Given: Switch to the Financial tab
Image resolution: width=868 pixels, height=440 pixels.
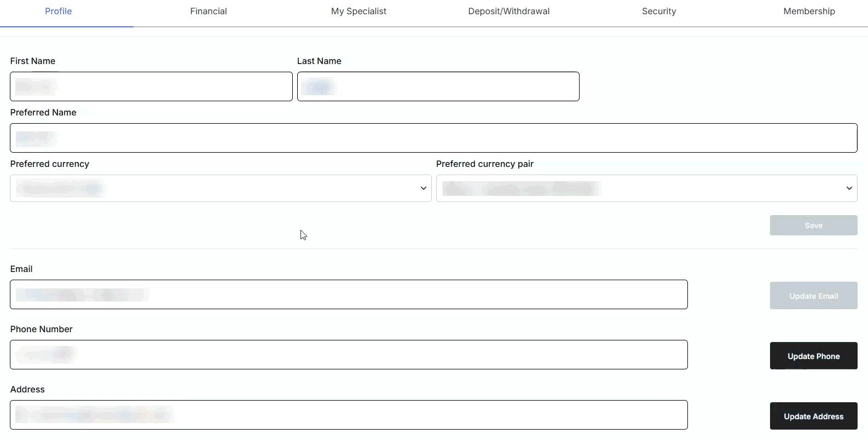Looking at the screenshot, I should [209, 11].
